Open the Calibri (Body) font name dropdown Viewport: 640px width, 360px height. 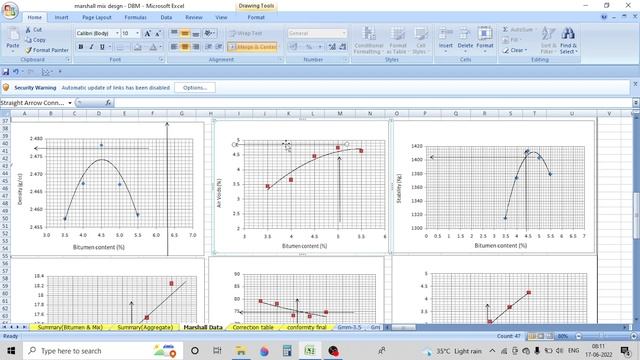click(x=117, y=33)
